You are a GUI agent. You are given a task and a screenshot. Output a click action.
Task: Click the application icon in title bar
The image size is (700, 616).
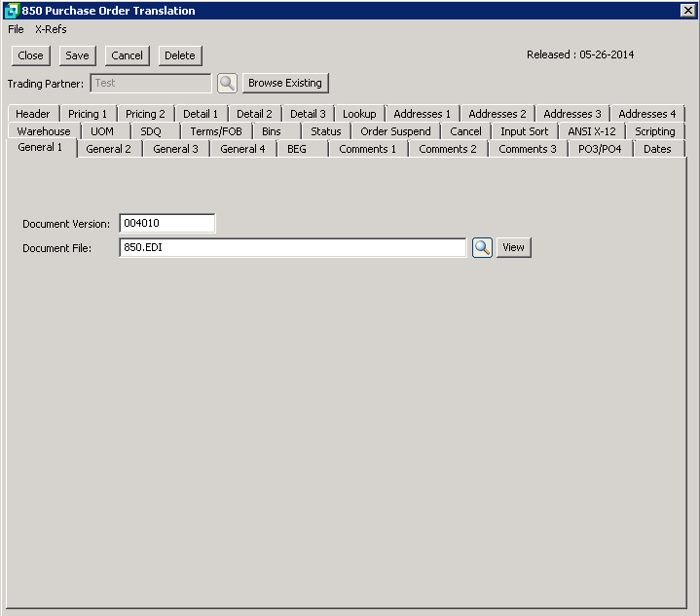click(11, 11)
